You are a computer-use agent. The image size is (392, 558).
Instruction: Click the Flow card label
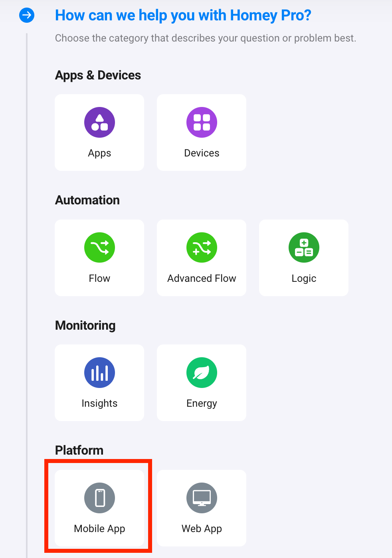pos(99,278)
